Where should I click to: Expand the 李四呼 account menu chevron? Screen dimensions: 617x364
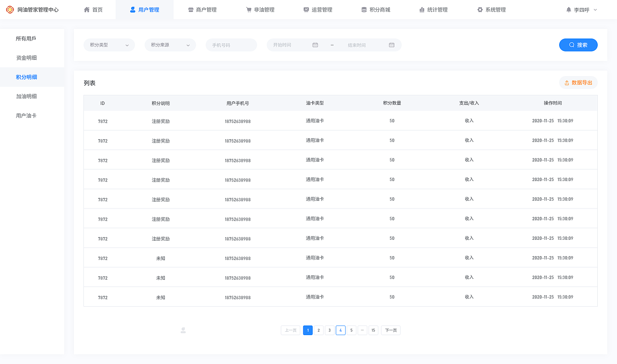point(595,10)
